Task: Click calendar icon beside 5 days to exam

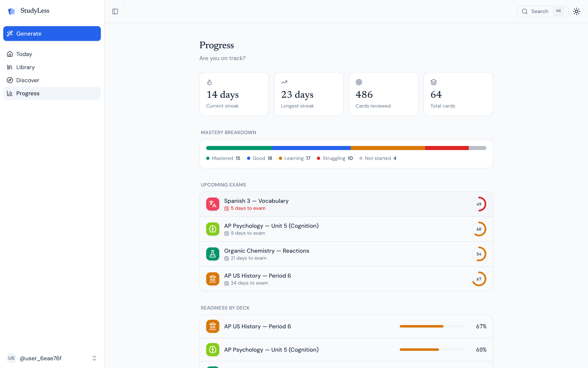Action: click(x=226, y=209)
